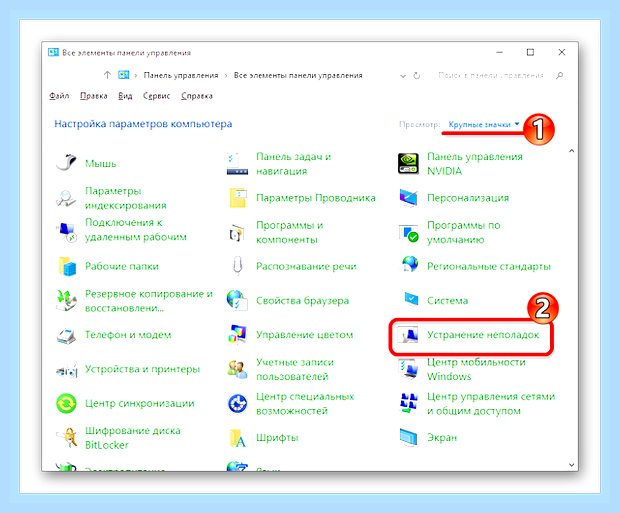Viewport: 620px width, 513px height.
Task: Open the Файл menu
Action: tap(59, 96)
